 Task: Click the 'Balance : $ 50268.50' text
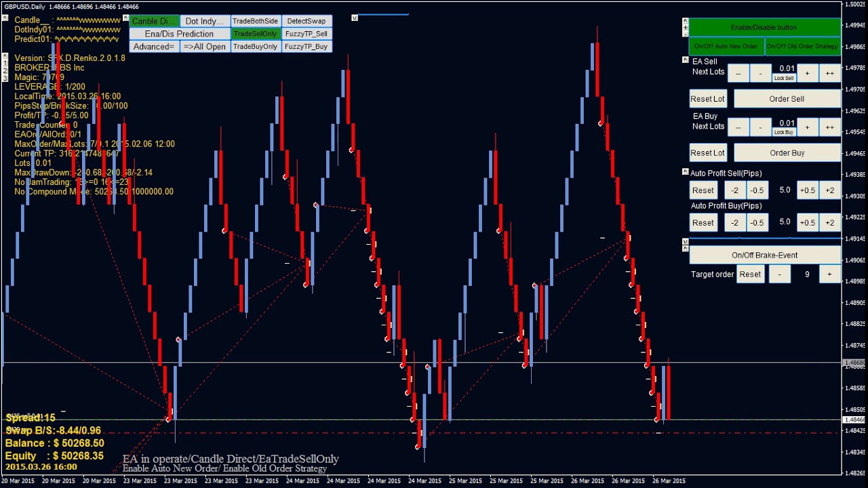[x=54, y=443]
